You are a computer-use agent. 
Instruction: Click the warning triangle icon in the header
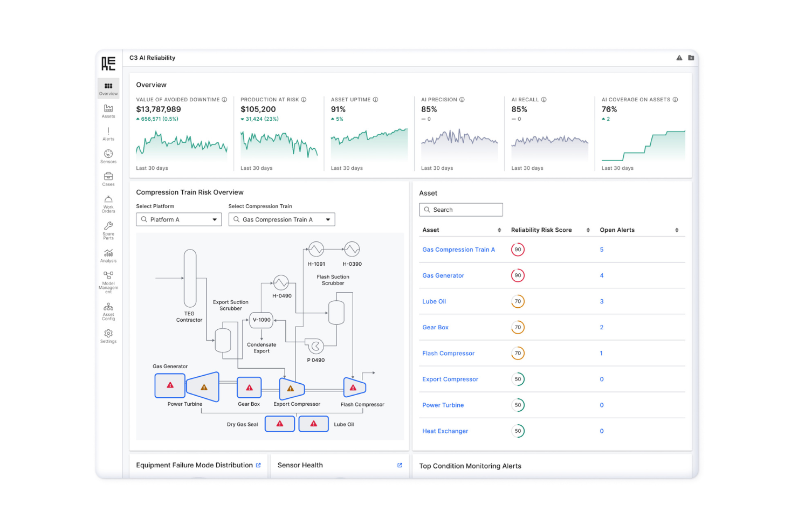(679, 57)
